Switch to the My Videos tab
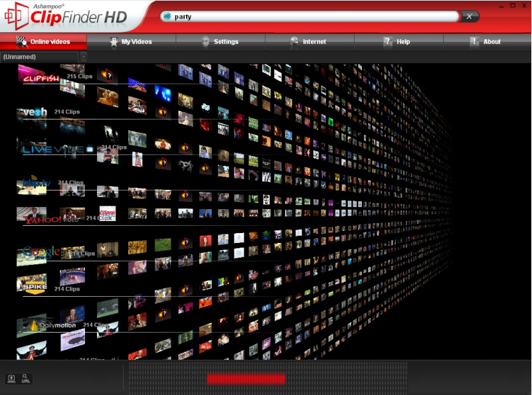Viewport: 532px width, 395px height. [132, 42]
